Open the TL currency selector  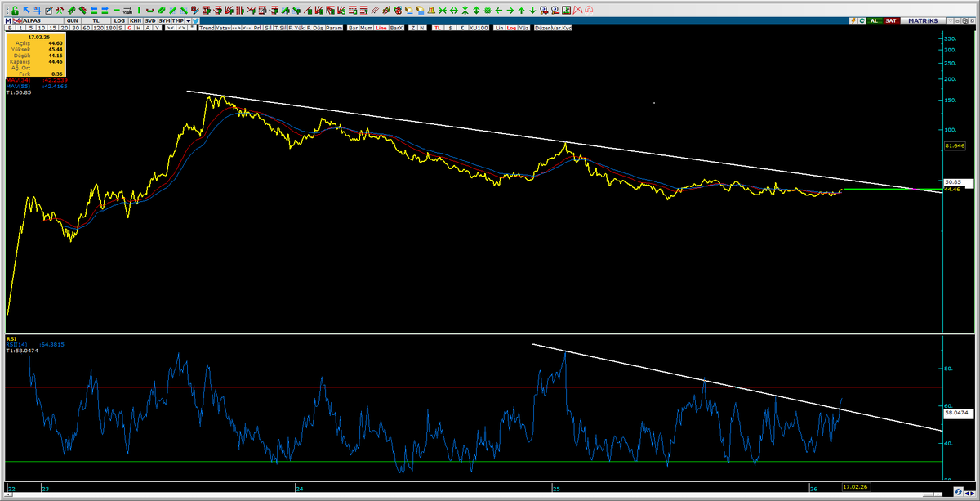pos(96,20)
